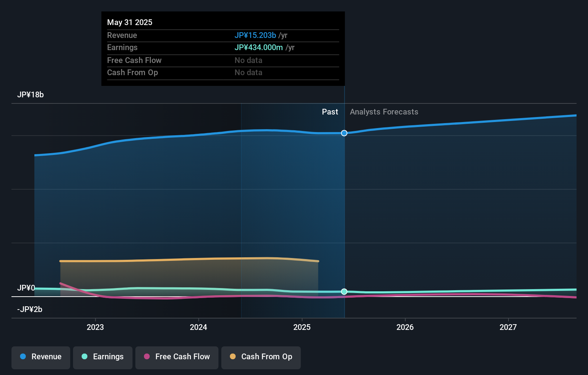Click the 2026 x-axis label
588x375 pixels.
pos(405,327)
